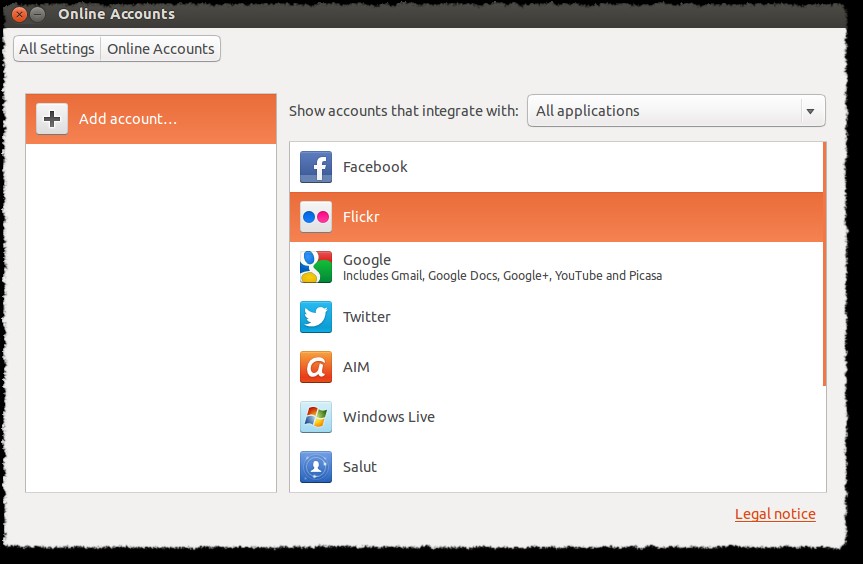Open the All applications dropdown

click(676, 111)
